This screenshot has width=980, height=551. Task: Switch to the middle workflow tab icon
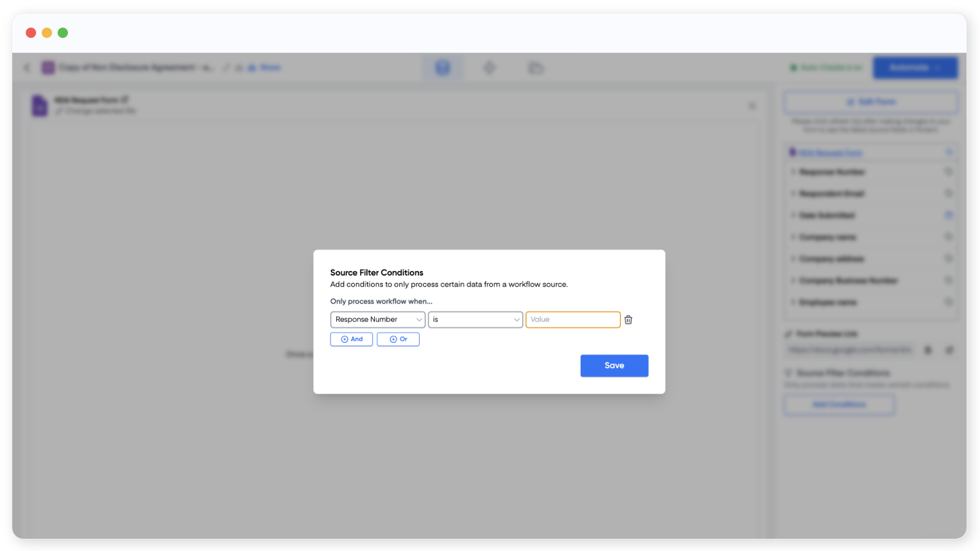489,67
